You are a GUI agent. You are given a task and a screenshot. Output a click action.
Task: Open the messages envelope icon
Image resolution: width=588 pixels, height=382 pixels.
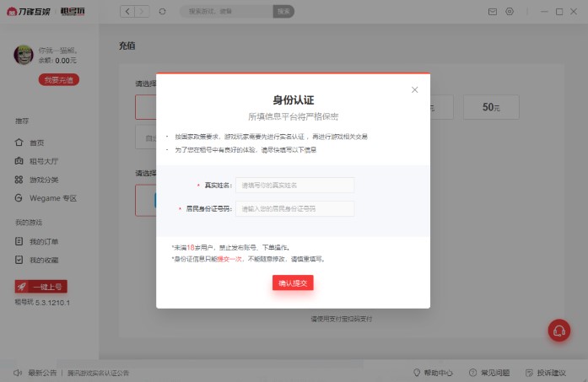(x=493, y=12)
